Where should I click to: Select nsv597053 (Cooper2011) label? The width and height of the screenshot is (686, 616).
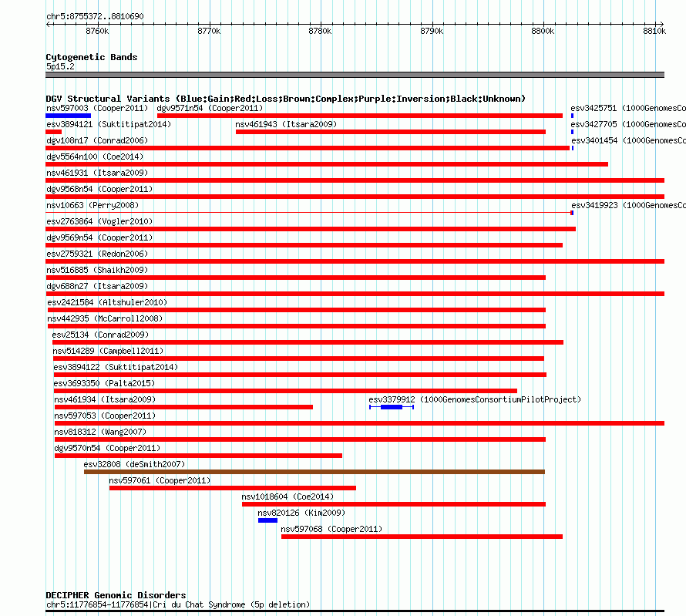105,416
